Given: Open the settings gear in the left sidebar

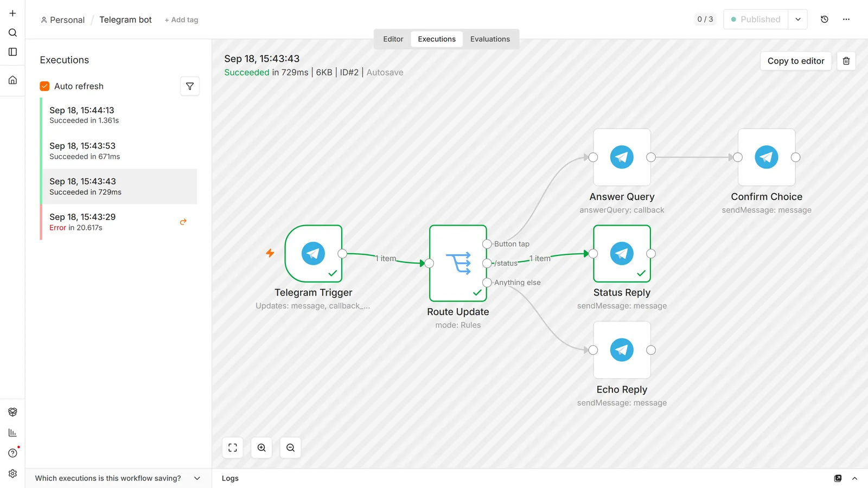Looking at the screenshot, I should tap(12, 474).
